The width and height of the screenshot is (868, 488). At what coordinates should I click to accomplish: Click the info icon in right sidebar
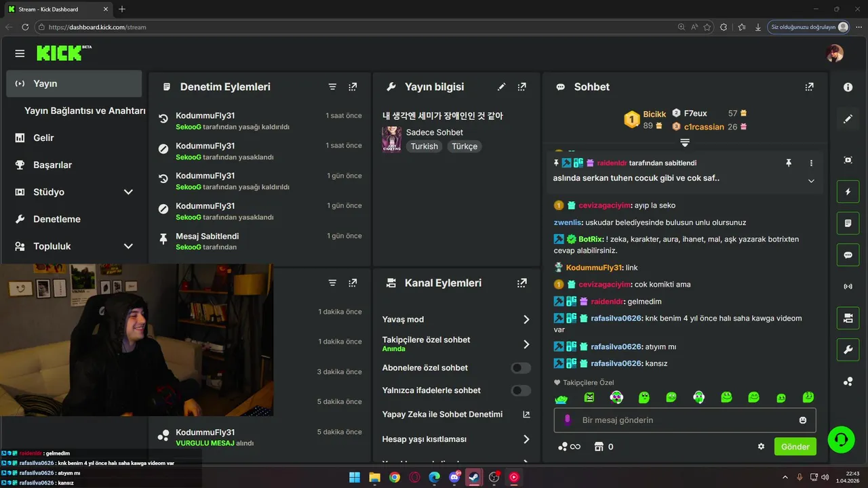848,87
